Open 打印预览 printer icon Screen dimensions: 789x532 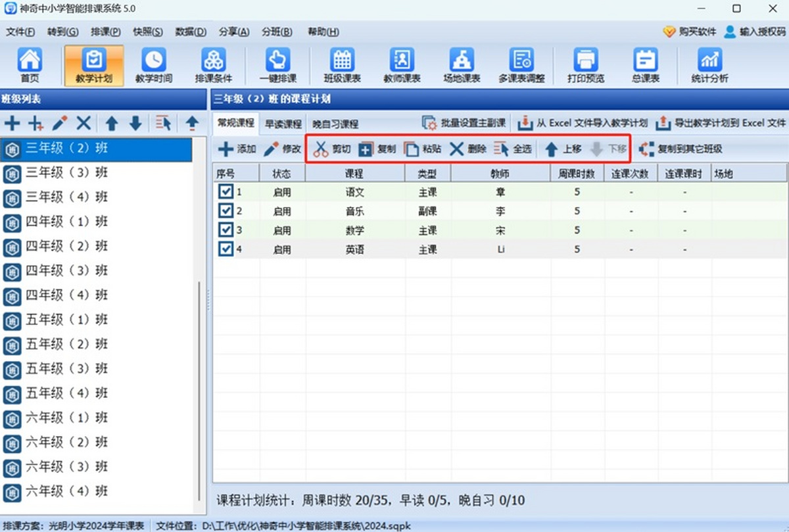coord(585,66)
